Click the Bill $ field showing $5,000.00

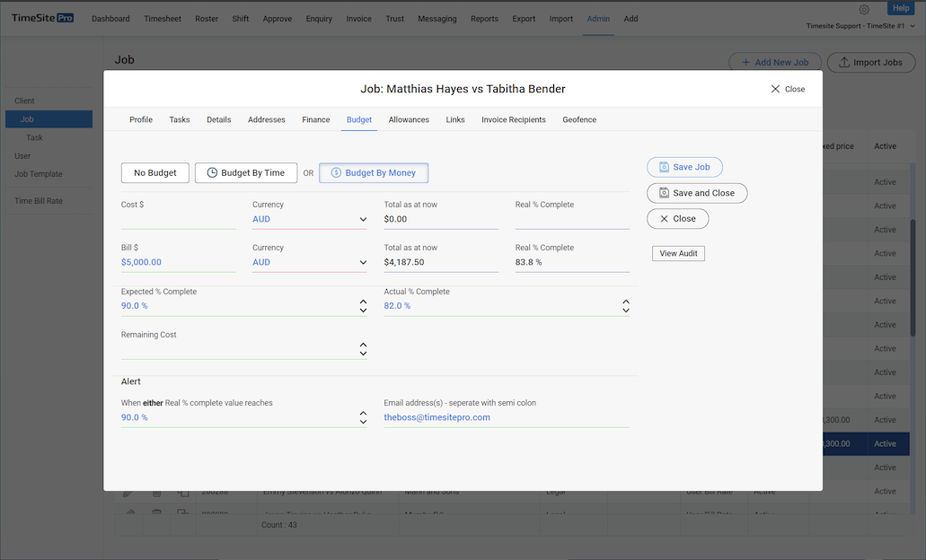179,262
